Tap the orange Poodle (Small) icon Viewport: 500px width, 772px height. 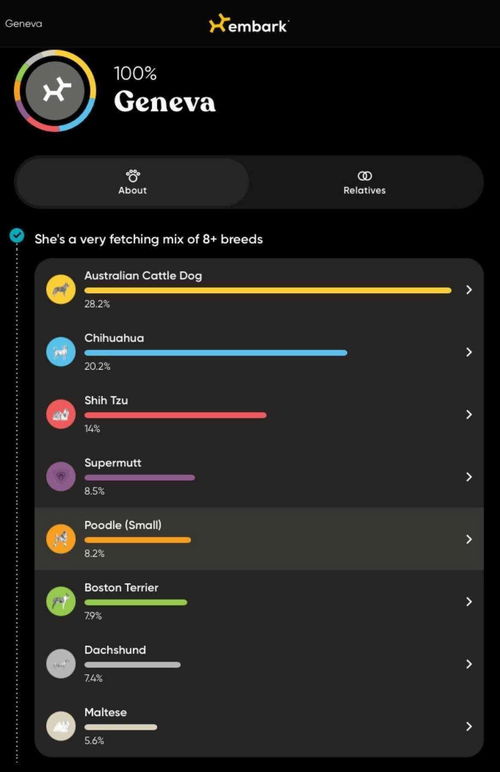coord(61,539)
